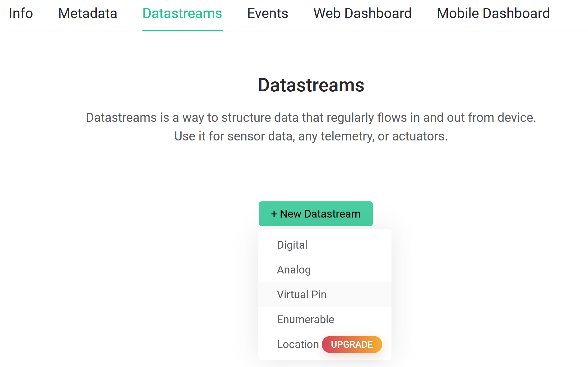Choose Digital from the datastream dropdown
This screenshot has height=367, width=588.
click(x=325, y=245)
